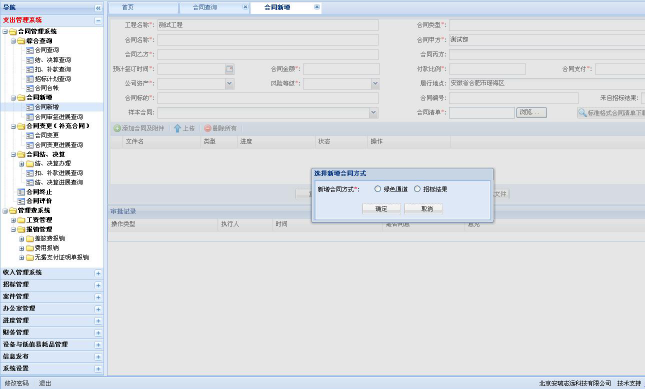Expand the 结、决算办理 tree node toggle
Image resolution: width=645 pixels, height=389 pixels.
coord(22,164)
